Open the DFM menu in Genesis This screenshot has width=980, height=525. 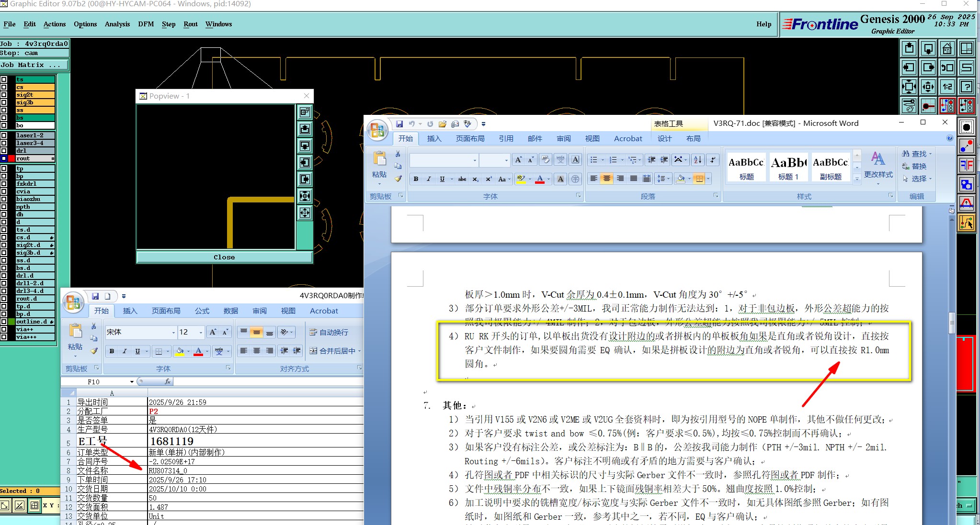coord(146,24)
